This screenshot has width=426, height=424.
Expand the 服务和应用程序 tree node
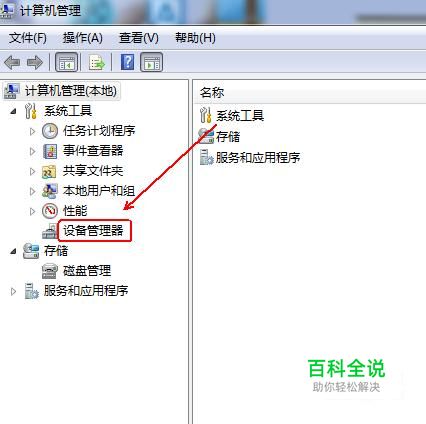(13, 291)
